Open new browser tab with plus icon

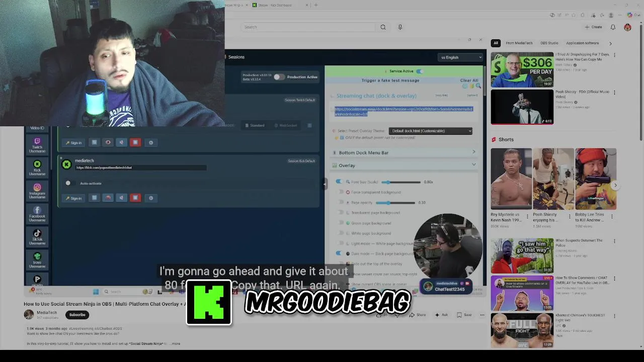[x=316, y=5]
